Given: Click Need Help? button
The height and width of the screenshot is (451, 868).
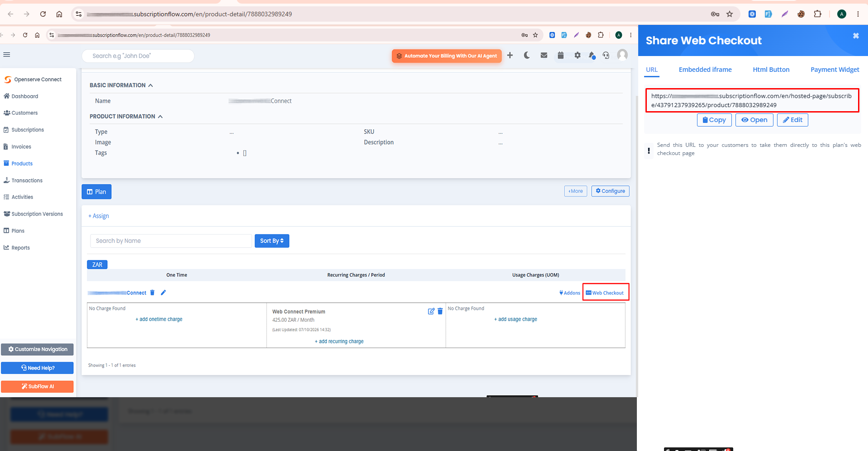Looking at the screenshot, I should coord(37,368).
